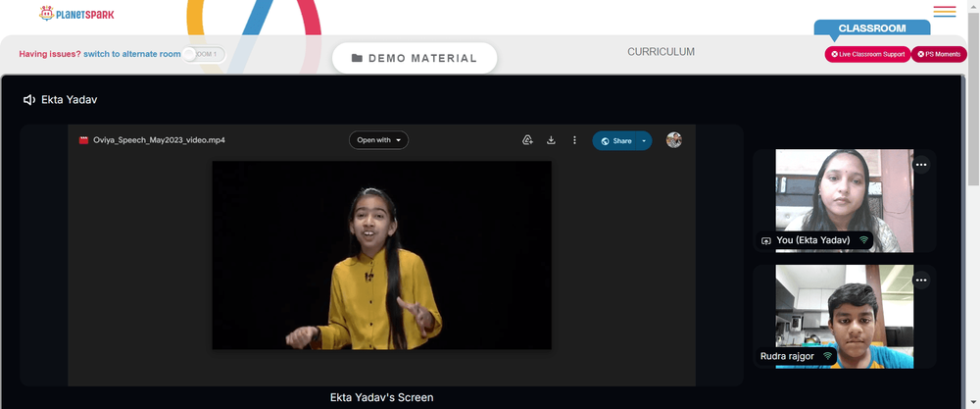The image size is (980, 409).
Task: Switch to the Curriculum tab
Action: 661,52
